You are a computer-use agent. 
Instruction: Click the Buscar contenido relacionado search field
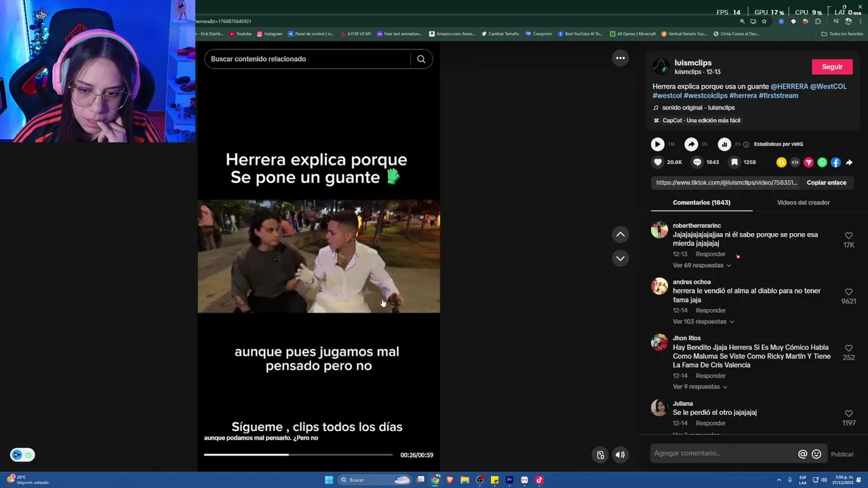[x=307, y=59]
